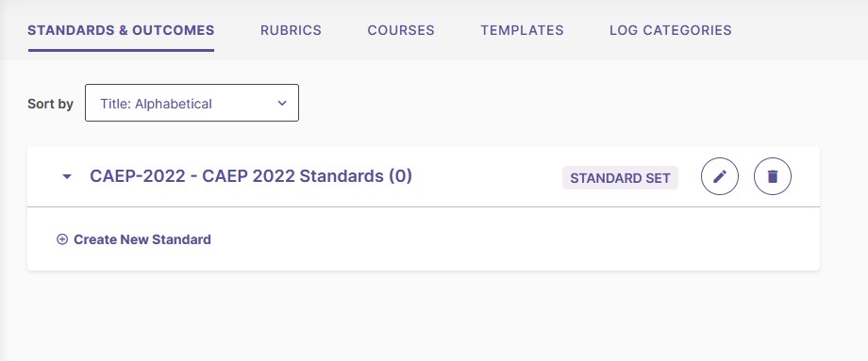Click the chevron arrow in the Sort by box
Screen dimensions: 868x361
282,103
